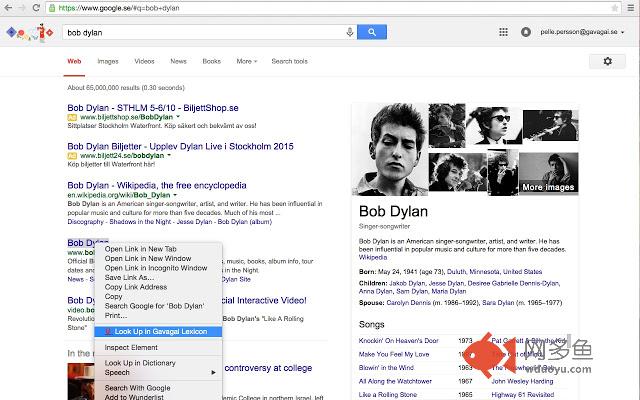
Task: Switch to the Web tab
Action: [x=74, y=61]
